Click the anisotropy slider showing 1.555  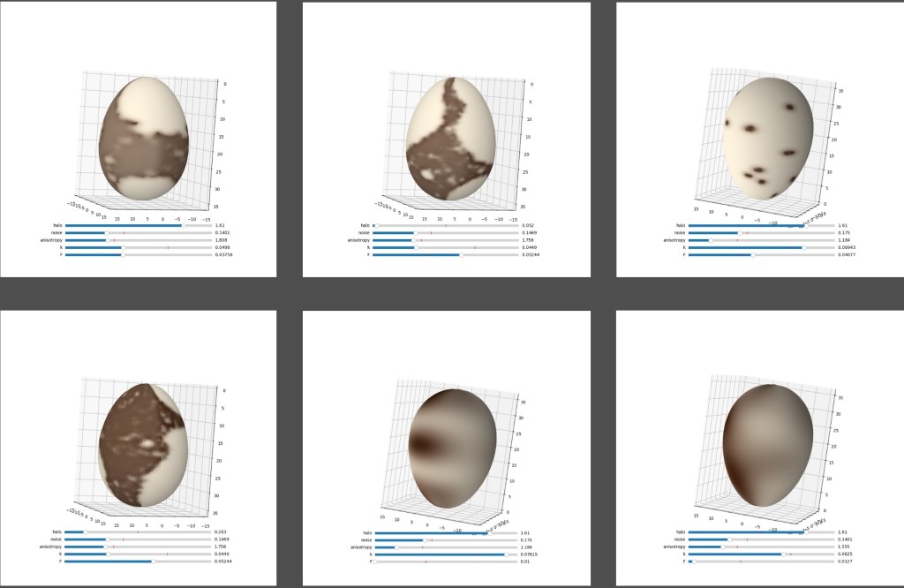(x=760, y=547)
